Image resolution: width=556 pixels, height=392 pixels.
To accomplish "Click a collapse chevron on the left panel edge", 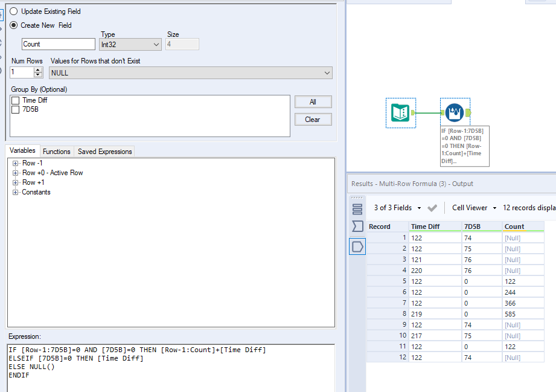I will click(4, 30).
